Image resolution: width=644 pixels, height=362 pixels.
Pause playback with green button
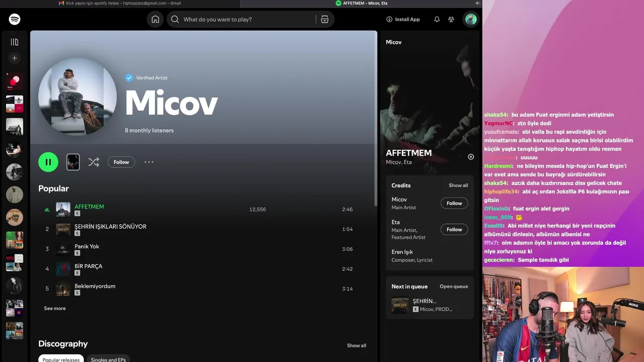point(48,162)
